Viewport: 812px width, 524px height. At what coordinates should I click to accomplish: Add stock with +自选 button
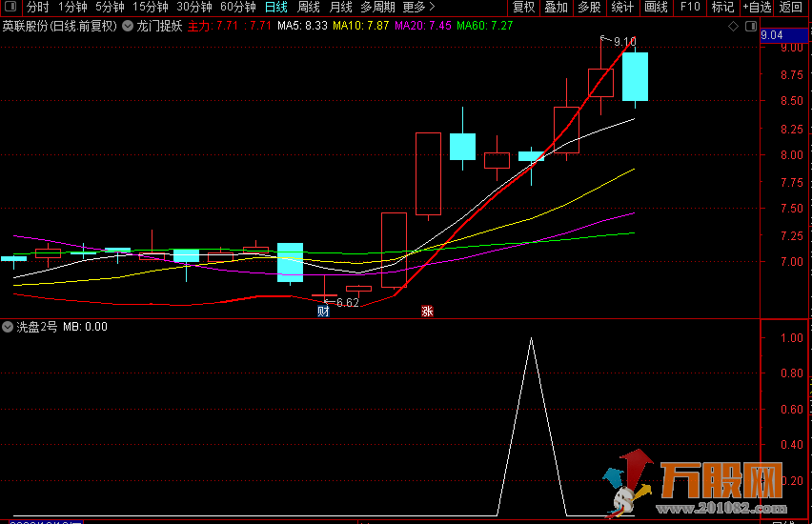click(757, 7)
